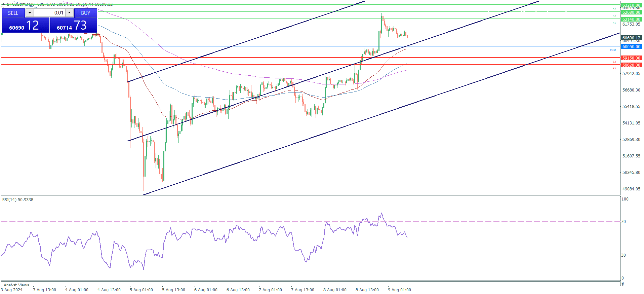Click the 4 Aug 01:00 time axis label
Screen dimensions: 644x294
[77, 290]
